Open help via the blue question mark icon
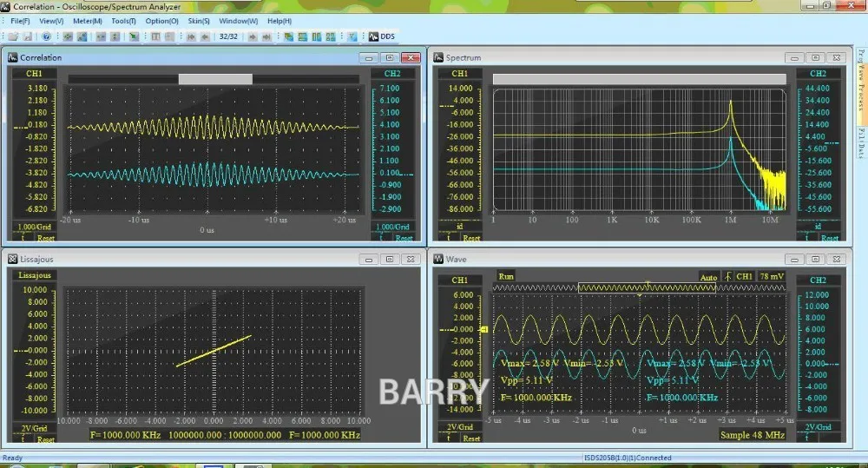 coord(47,36)
